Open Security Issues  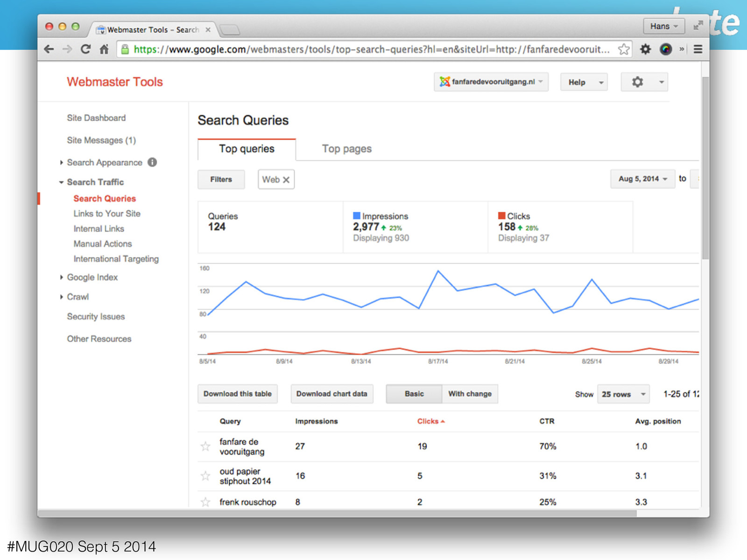click(96, 316)
